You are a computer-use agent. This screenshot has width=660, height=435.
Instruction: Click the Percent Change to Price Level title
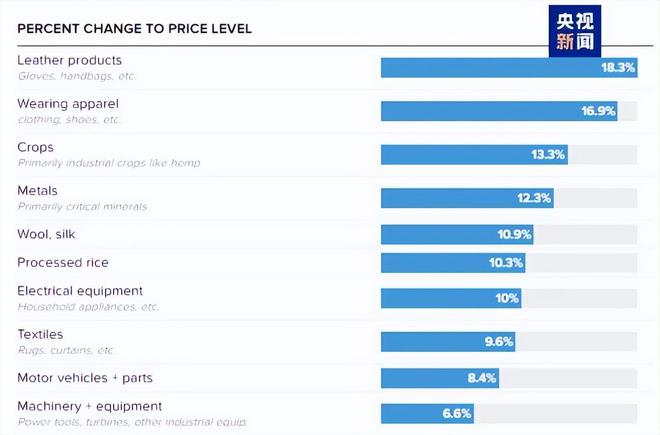pos(134,29)
